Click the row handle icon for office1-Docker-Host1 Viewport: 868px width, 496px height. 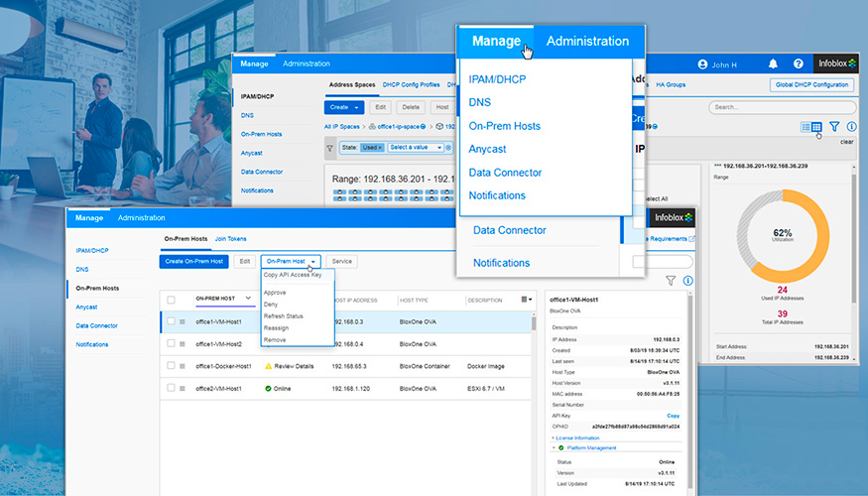coord(183,366)
